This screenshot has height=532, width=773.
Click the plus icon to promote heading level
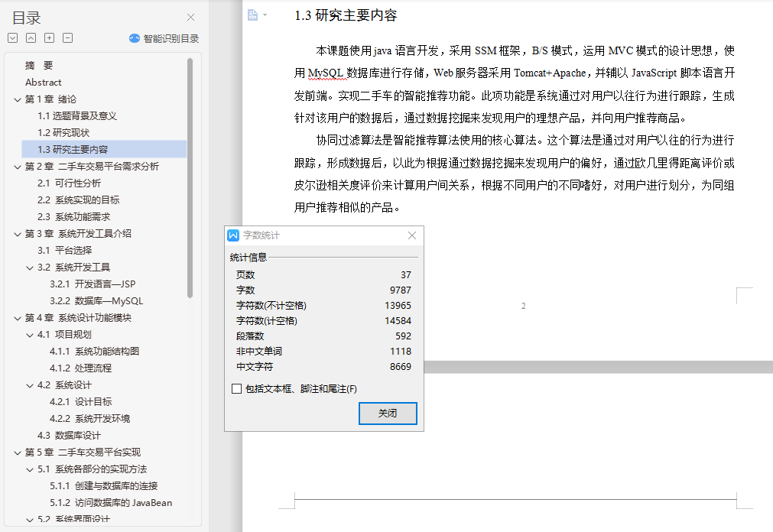[49, 38]
